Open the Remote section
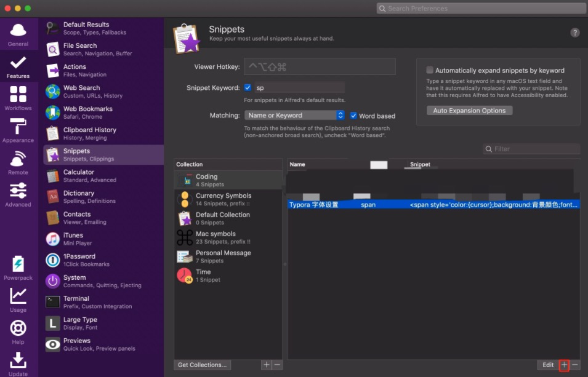 (18, 162)
